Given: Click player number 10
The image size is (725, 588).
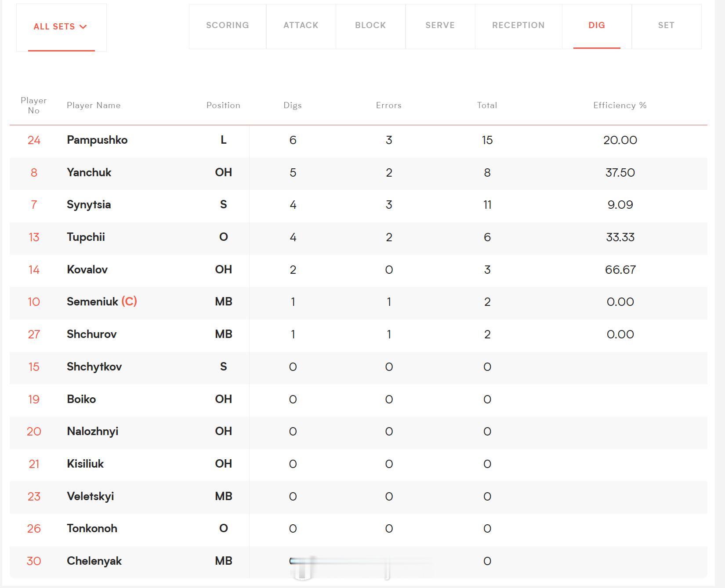Looking at the screenshot, I should 34,302.
